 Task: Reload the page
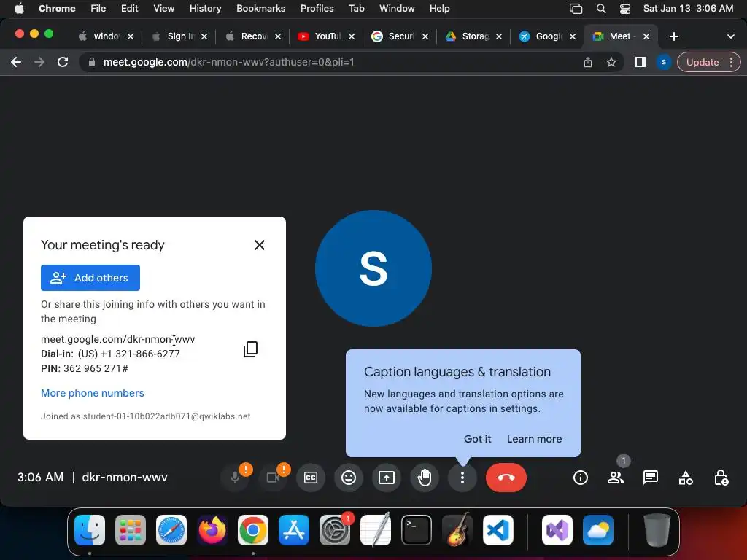(63, 62)
